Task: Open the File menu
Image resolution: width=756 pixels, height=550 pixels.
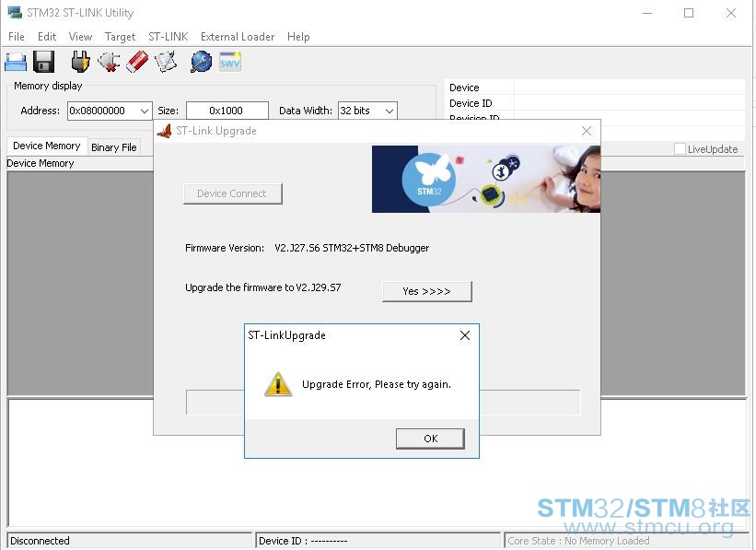Action: tap(17, 37)
